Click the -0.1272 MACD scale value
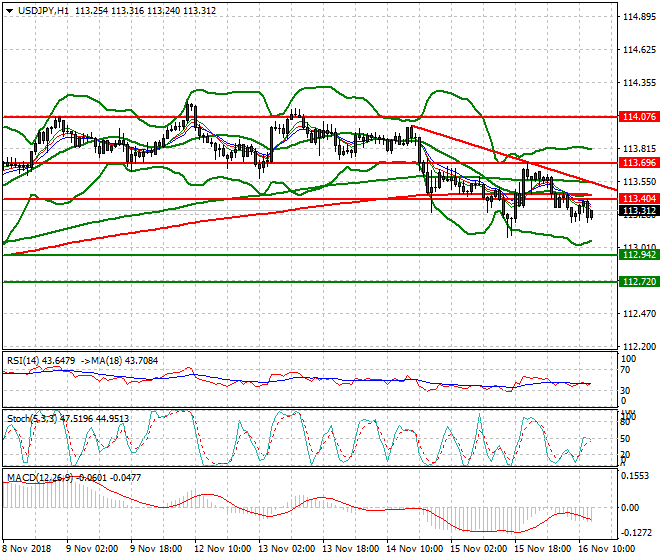This screenshot has height=560, width=660. click(636, 533)
